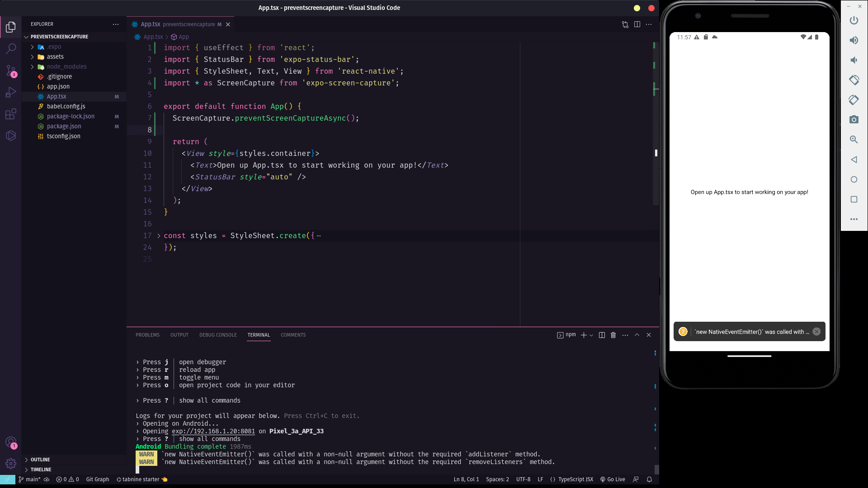Kill terminal with trash icon
The width and height of the screenshot is (868, 488).
[613, 335]
